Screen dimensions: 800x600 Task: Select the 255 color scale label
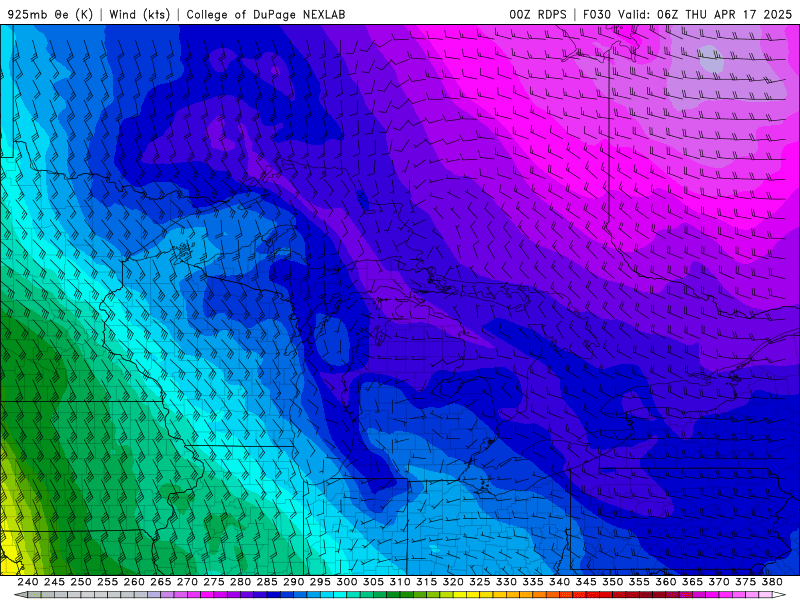107,582
